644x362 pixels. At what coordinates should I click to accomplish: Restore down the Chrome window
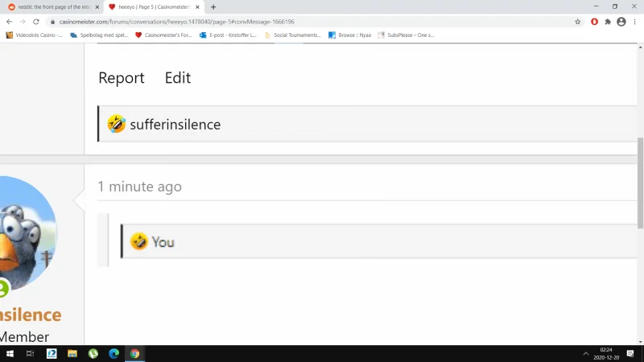coord(615,6)
